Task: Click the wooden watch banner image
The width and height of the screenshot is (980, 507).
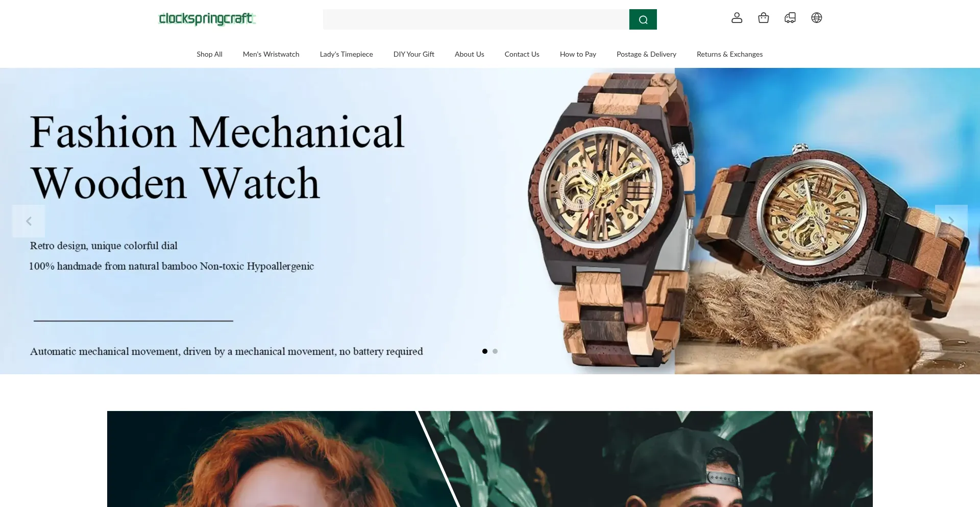Action: (490, 221)
